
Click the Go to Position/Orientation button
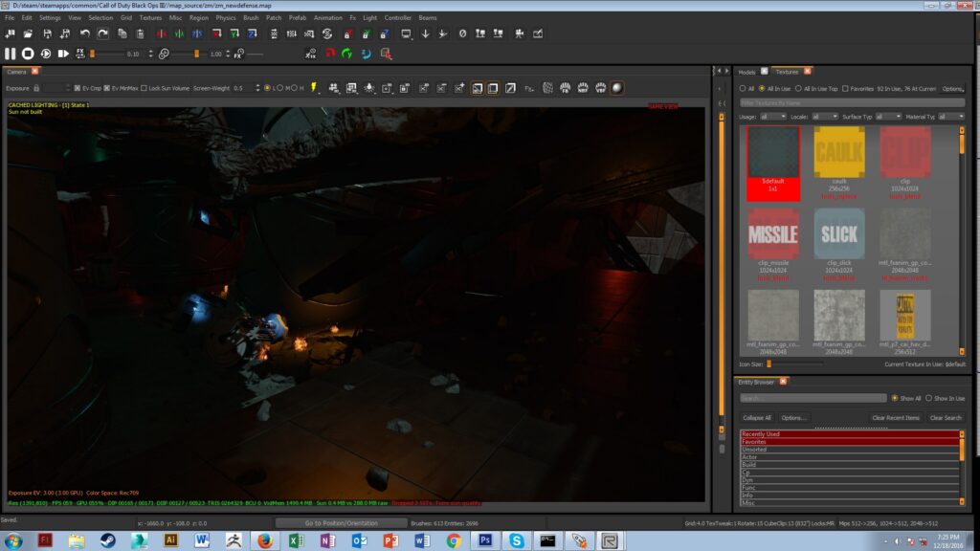[342, 523]
